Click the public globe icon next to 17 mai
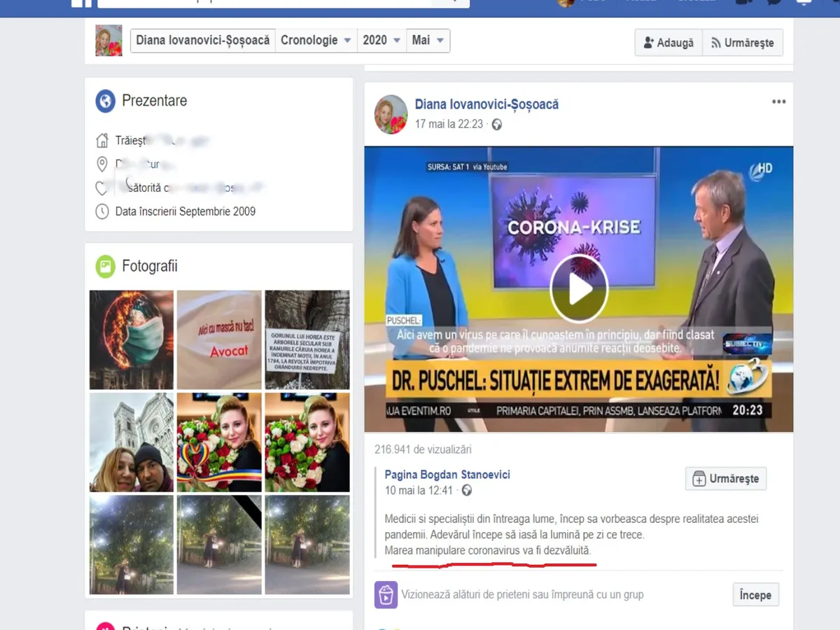This screenshot has height=630, width=840. click(497, 125)
